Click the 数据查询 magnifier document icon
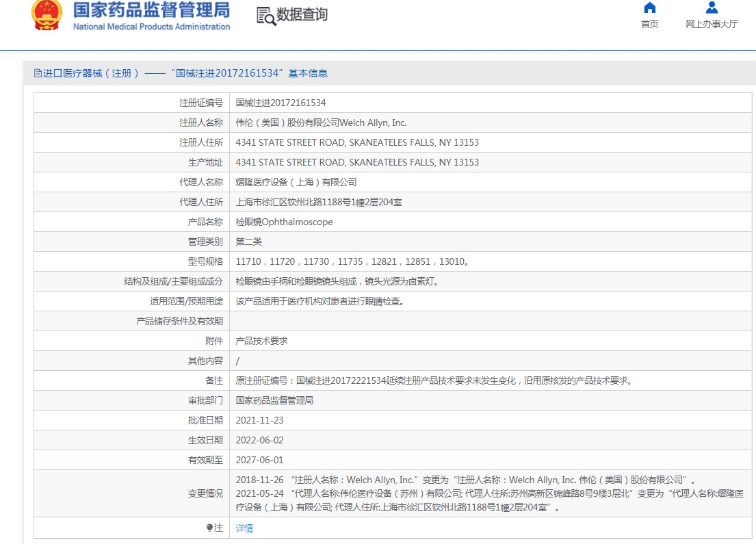This screenshot has height=544, width=756. pos(265,16)
